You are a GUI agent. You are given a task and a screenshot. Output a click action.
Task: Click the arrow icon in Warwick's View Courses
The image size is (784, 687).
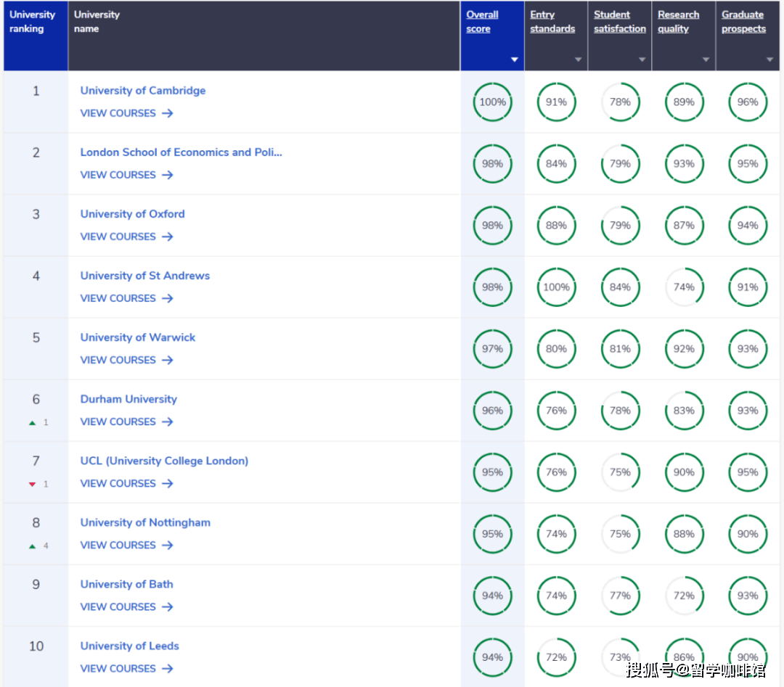168,361
